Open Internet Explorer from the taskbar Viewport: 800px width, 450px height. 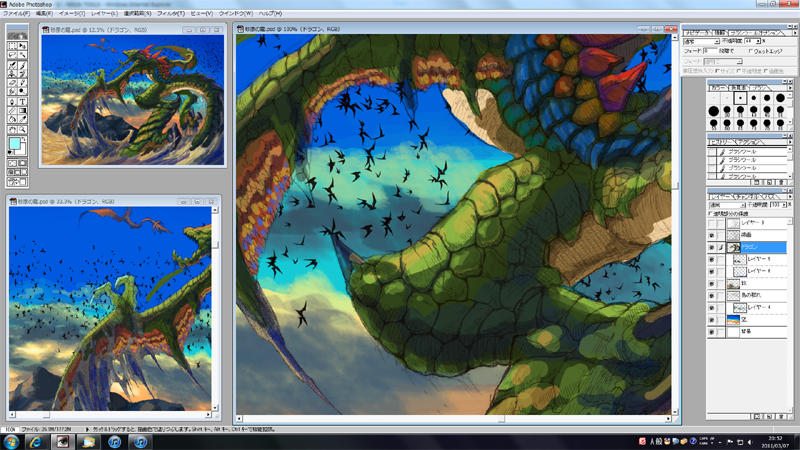pyautogui.click(x=36, y=442)
